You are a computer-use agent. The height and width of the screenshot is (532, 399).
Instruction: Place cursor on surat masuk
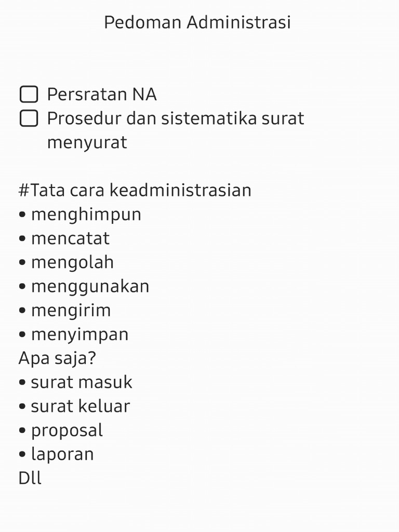(x=75, y=382)
